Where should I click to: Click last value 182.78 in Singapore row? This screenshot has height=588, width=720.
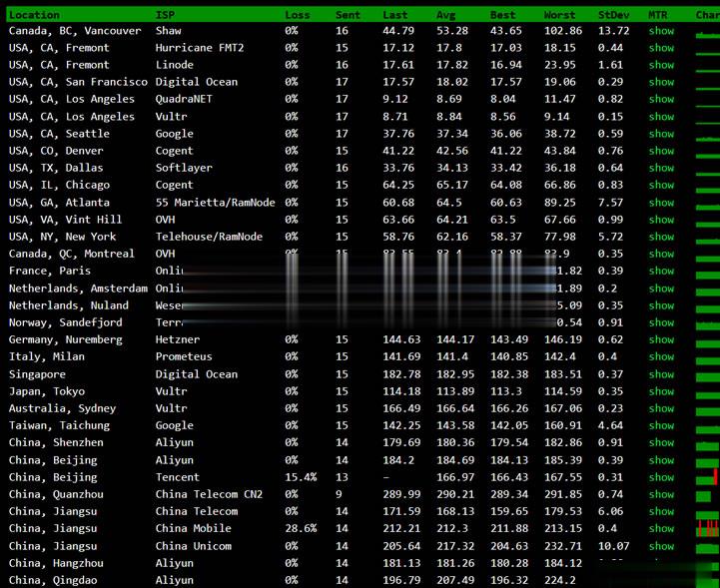pos(401,374)
